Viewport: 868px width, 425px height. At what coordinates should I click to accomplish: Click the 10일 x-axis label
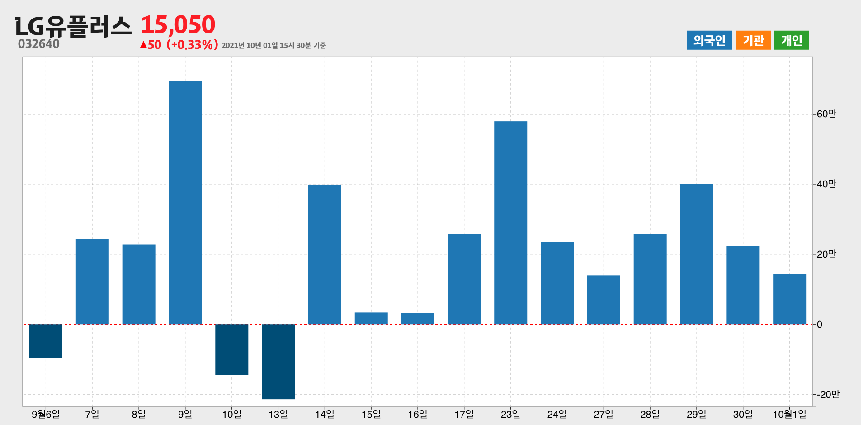click(x=232, y=414)
